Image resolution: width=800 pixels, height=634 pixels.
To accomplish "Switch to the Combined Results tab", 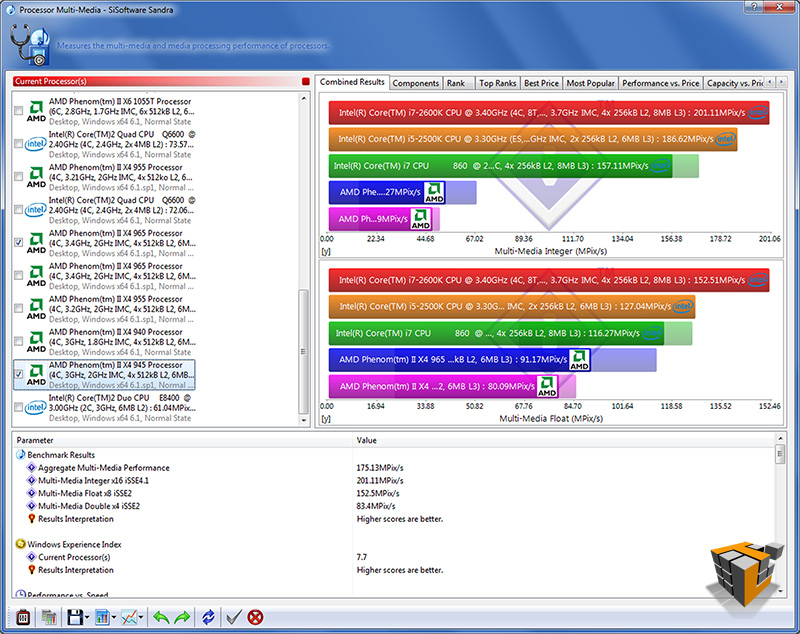I will pyautogui.click(x=352, y=82).
